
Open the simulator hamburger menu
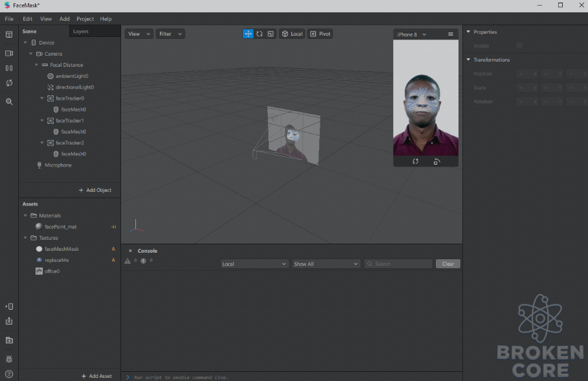450,34
